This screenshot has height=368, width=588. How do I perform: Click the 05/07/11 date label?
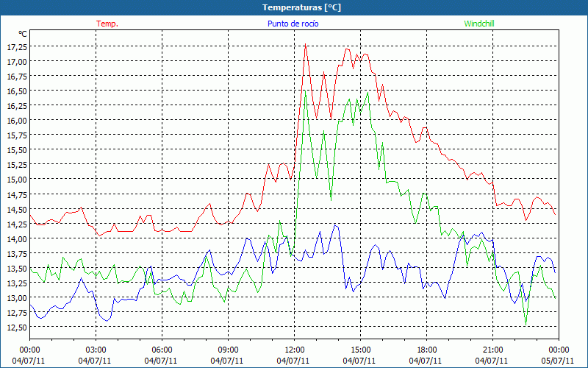tap(558, 361)
